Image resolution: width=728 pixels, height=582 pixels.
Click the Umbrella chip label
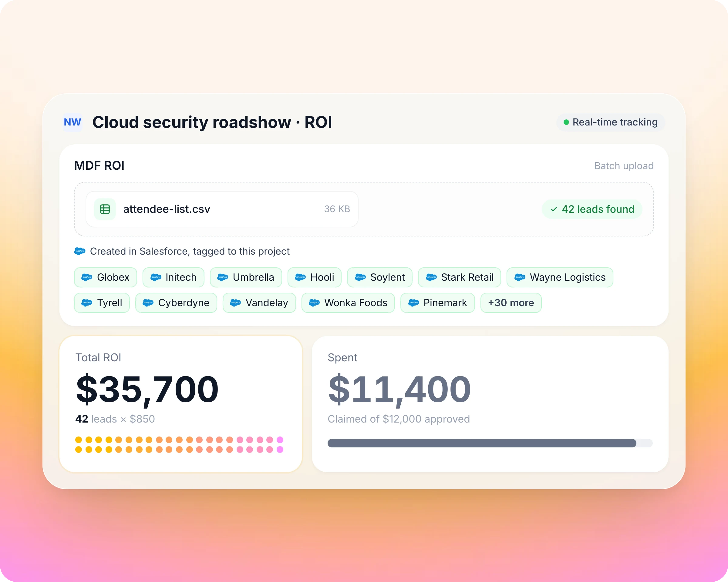[253, 277]
